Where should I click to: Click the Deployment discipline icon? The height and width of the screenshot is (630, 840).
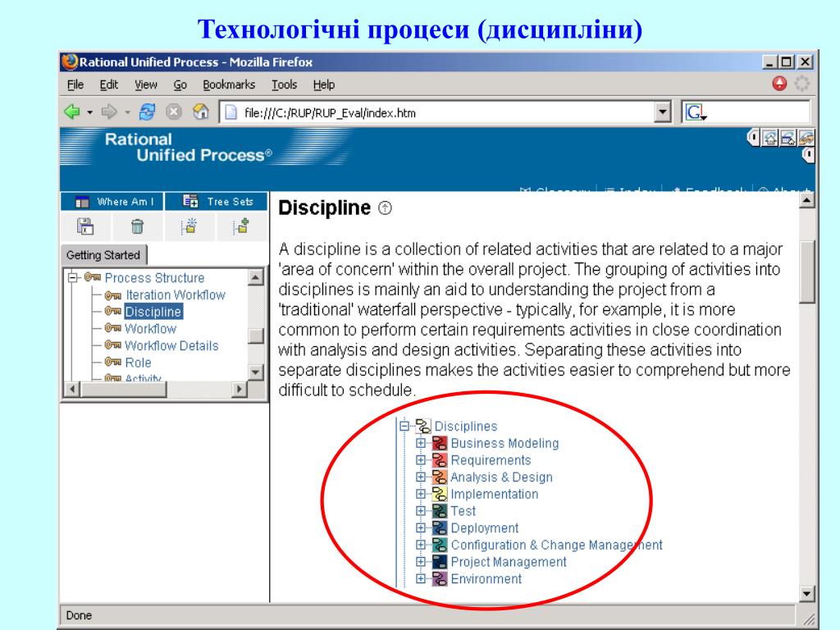pos(440,527)
